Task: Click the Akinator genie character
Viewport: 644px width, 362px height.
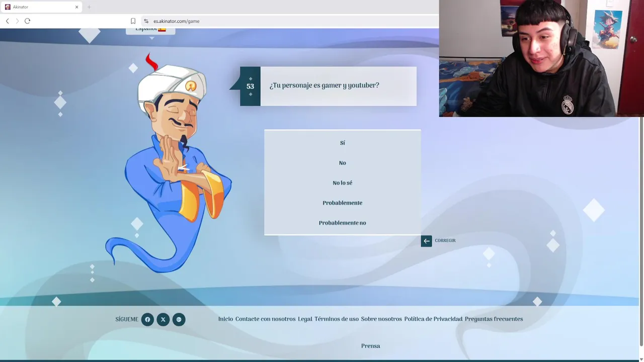Action: 169,163
